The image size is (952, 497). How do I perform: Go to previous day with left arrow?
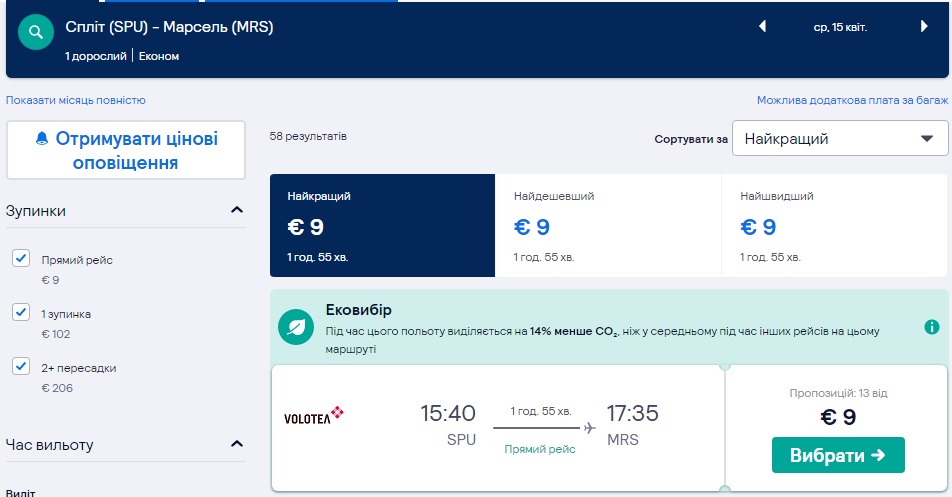[x=763, y=27]
